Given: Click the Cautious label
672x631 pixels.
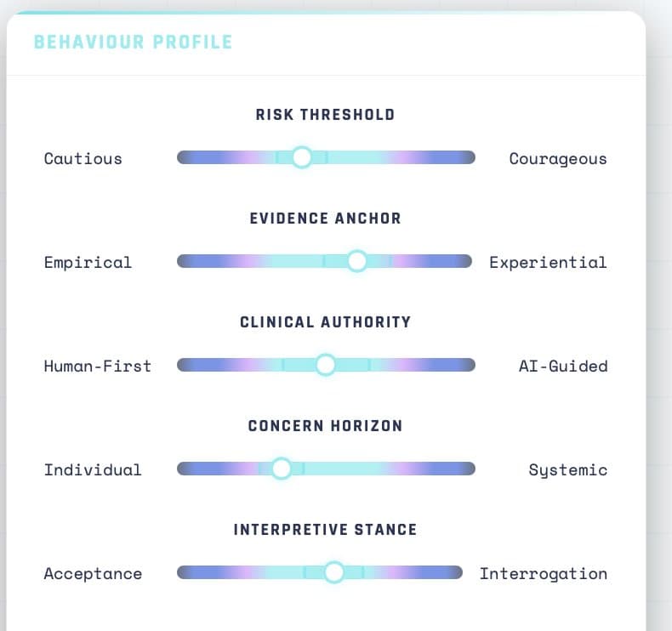Looking at the screenshot, I should [x=83, y=158].
